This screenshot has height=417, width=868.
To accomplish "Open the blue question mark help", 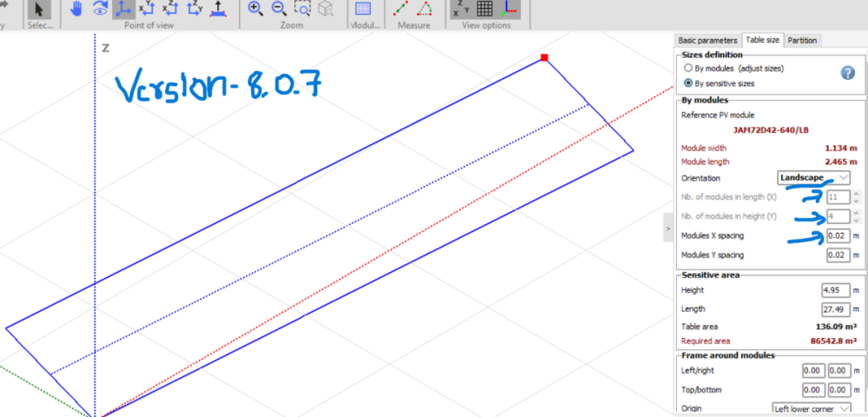I will click(x=847, y=73).
